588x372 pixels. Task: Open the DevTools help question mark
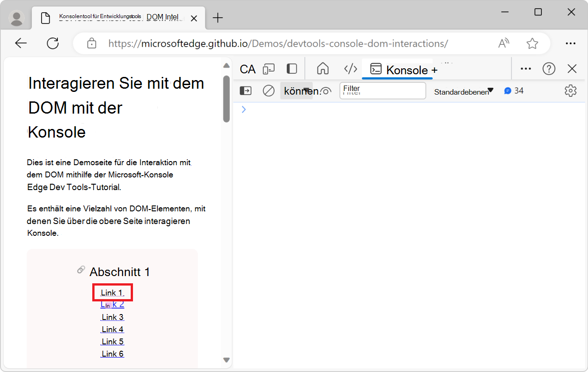(x=549, y=68)
